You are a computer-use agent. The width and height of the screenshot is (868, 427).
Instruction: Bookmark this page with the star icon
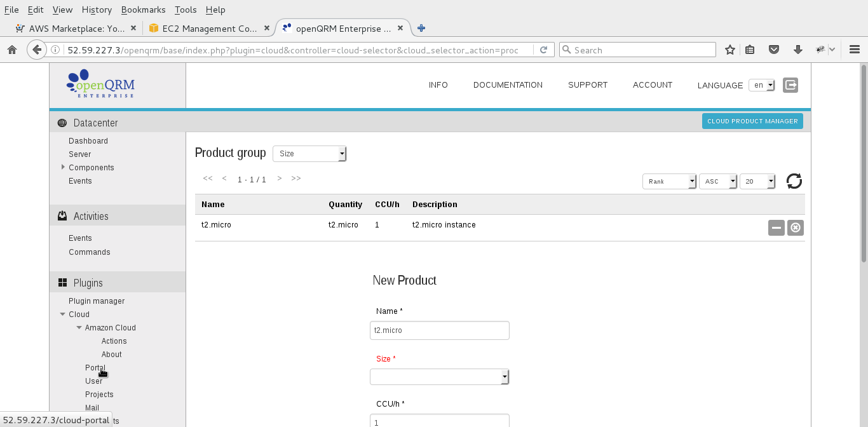[x=730, y=50]
